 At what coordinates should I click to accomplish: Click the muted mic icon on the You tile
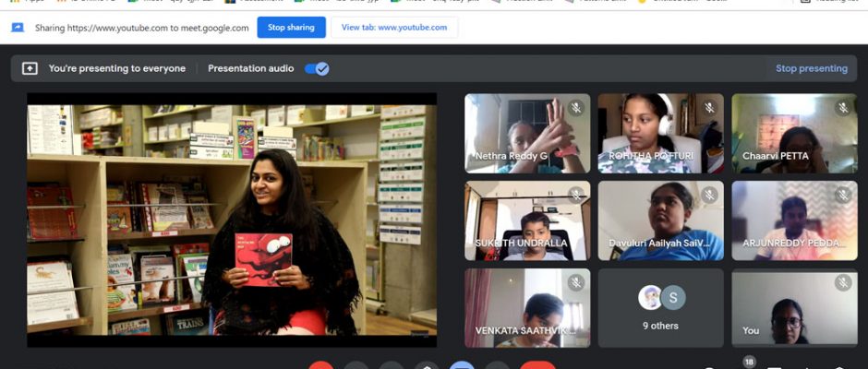(843, 282)
